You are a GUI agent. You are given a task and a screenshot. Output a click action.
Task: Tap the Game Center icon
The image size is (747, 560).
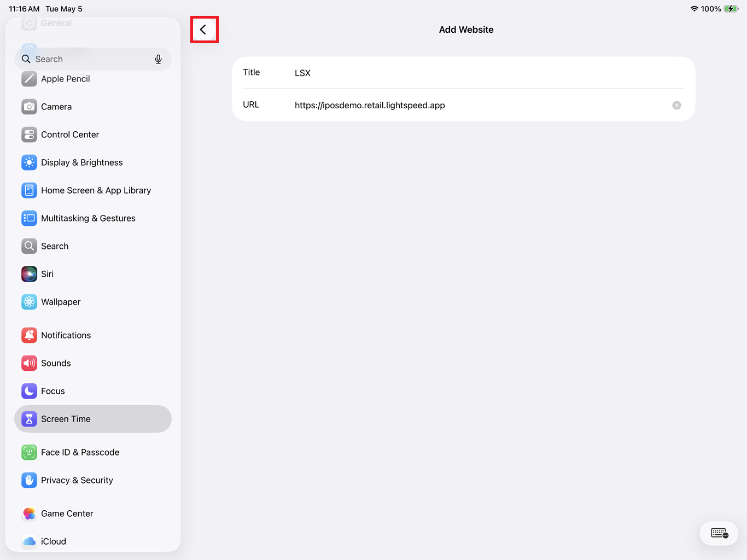coord(30,514)
